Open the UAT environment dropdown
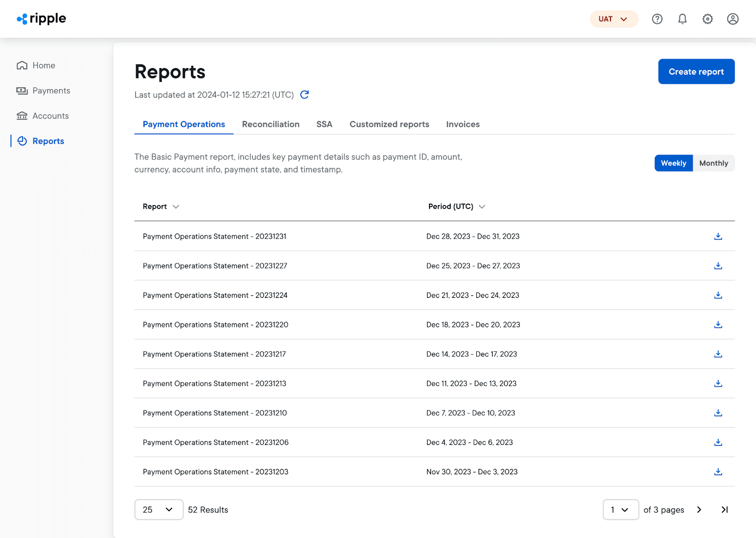 [x=614, y=18]
